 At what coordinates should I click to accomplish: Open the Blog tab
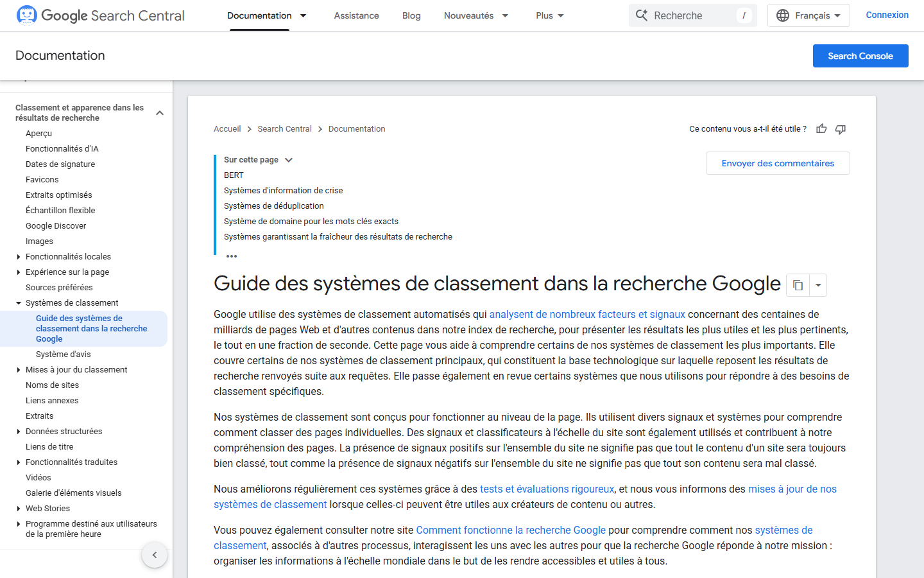[411, 15]
